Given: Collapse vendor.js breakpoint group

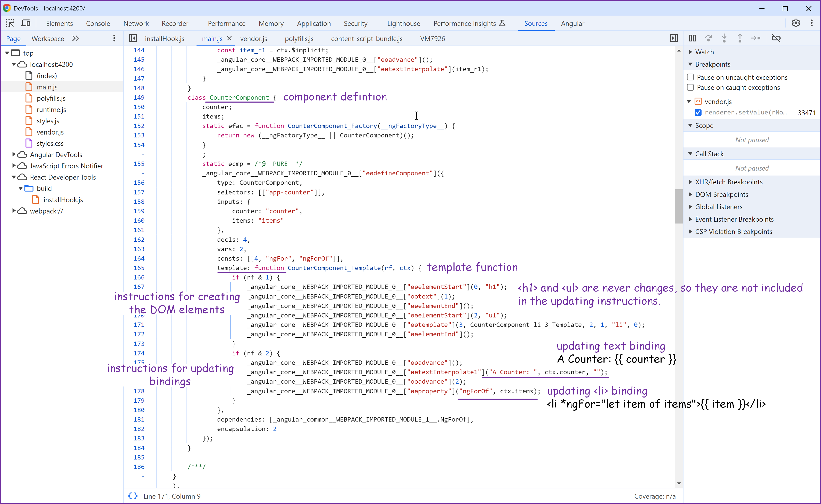Looking at the screenshot, I should (x=689, y=101).
